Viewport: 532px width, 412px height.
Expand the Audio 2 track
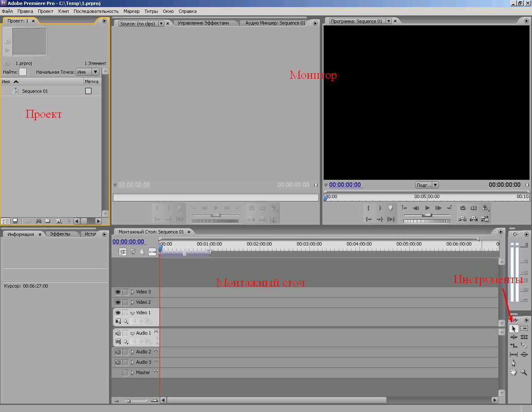(132, 352)
